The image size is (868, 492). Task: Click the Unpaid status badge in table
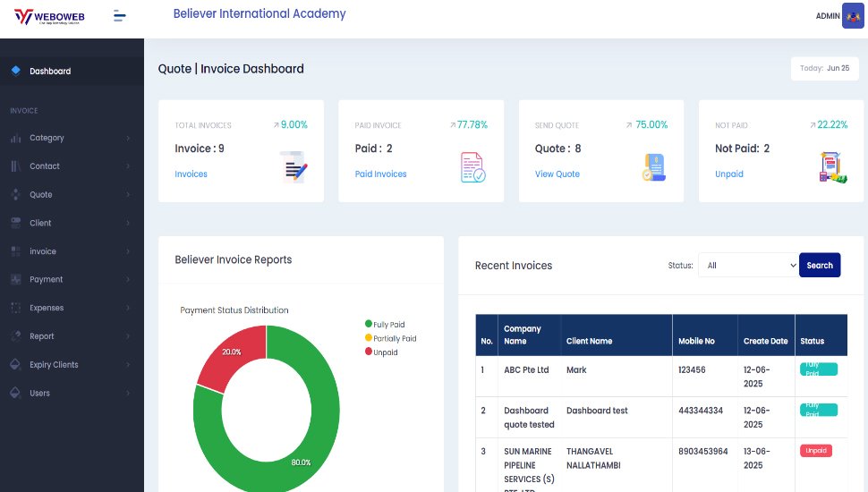click(815, 451)
